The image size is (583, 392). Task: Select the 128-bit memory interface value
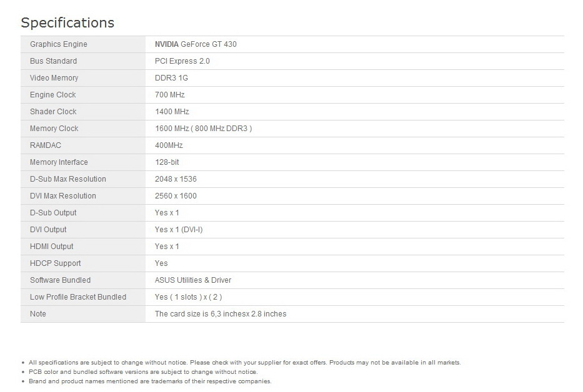tap(168, 162)
